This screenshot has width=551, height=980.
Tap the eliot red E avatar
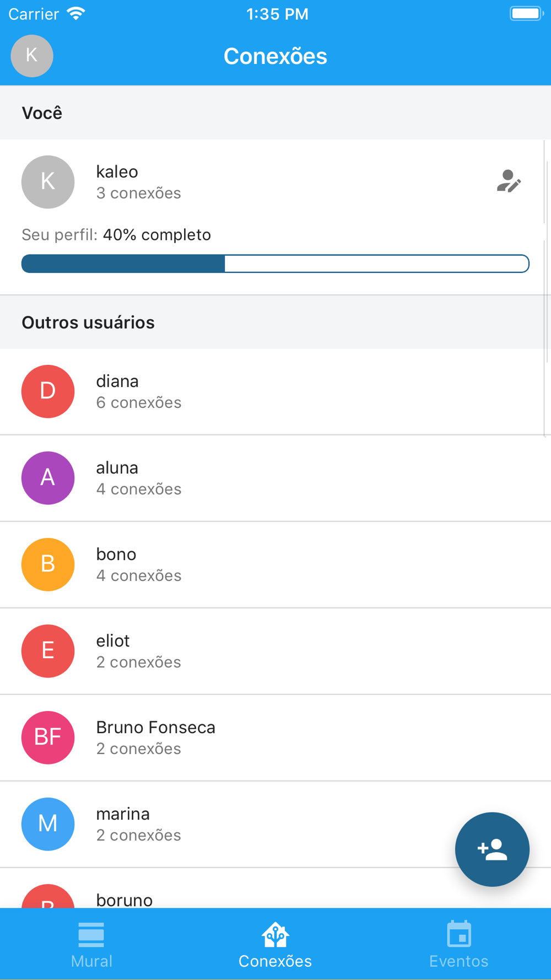coord(48,651)
